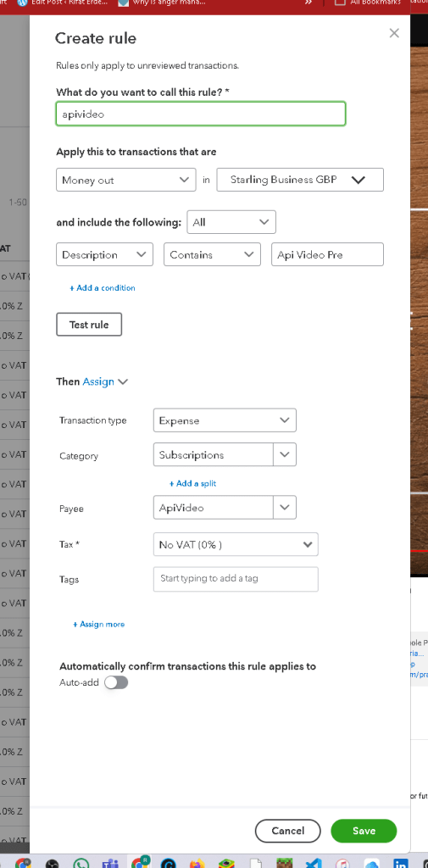Viewport: 428px width, 868px height.
Task: Open the All conditions match dropdown
Action: coord(231,222)
